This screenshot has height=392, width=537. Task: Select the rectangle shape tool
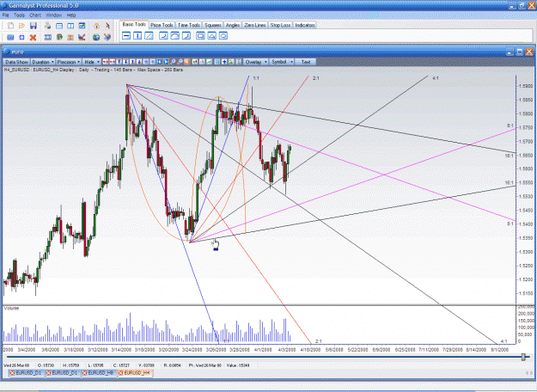coord(201,35)
